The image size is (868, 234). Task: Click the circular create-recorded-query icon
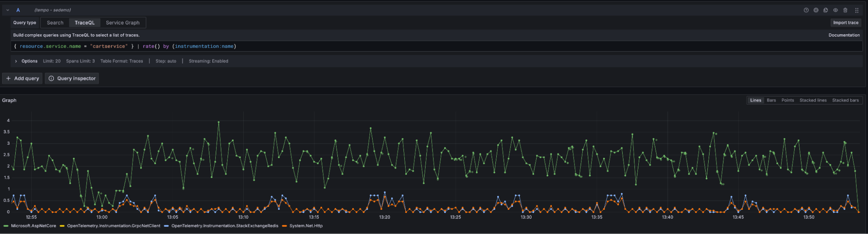tap(816, 10)
